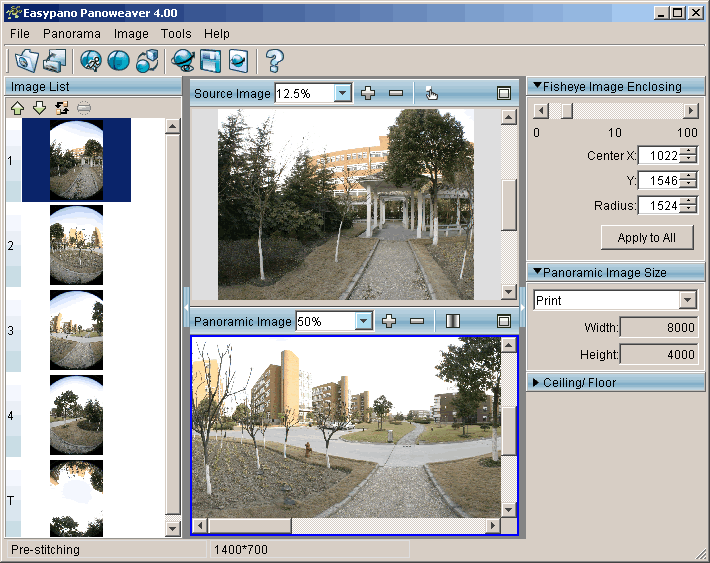Open the Panorama menu

coord(71,34)
